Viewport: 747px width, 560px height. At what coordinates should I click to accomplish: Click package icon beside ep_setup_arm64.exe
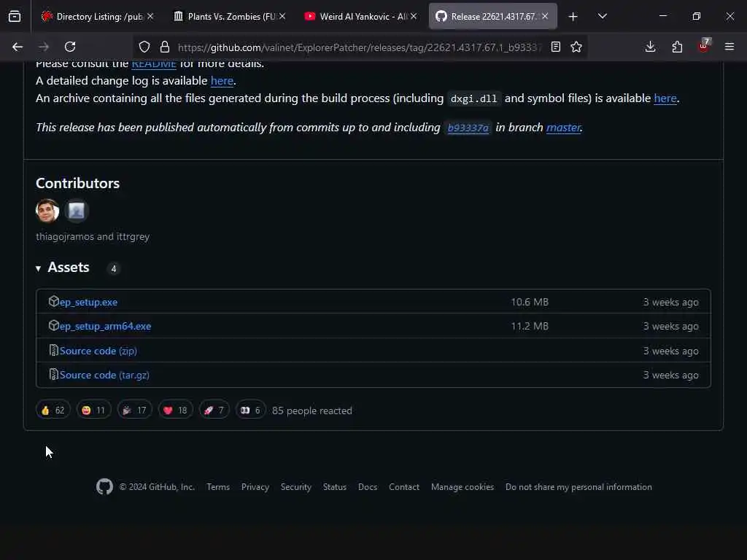53,326
